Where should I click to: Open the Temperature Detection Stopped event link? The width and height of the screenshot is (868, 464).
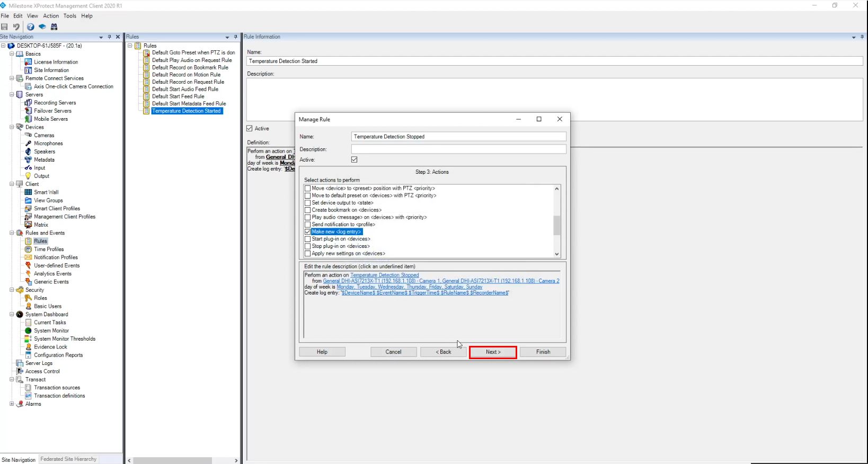[384, 275]
